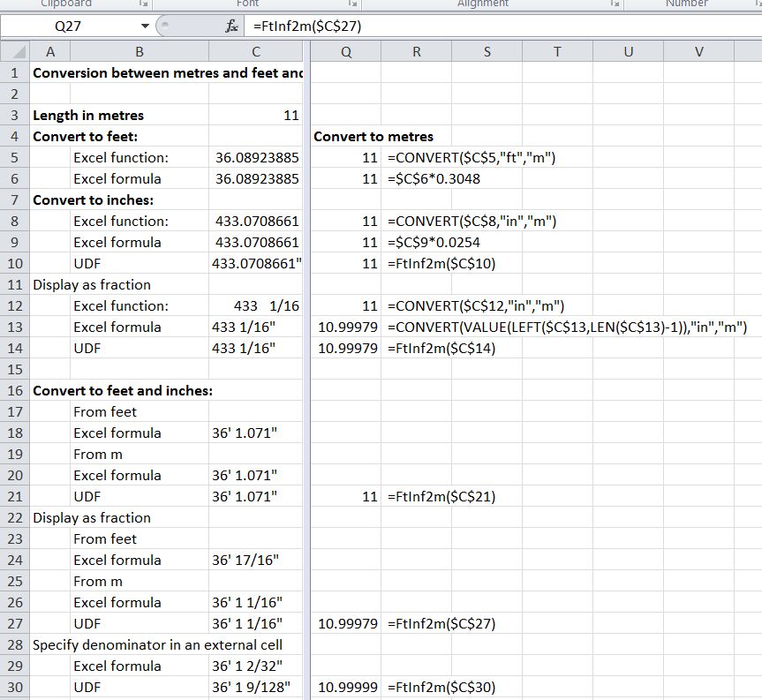Select cell C30 showing 36' 1 9/128"
This screenshot has width=762, height=700.
255,687
